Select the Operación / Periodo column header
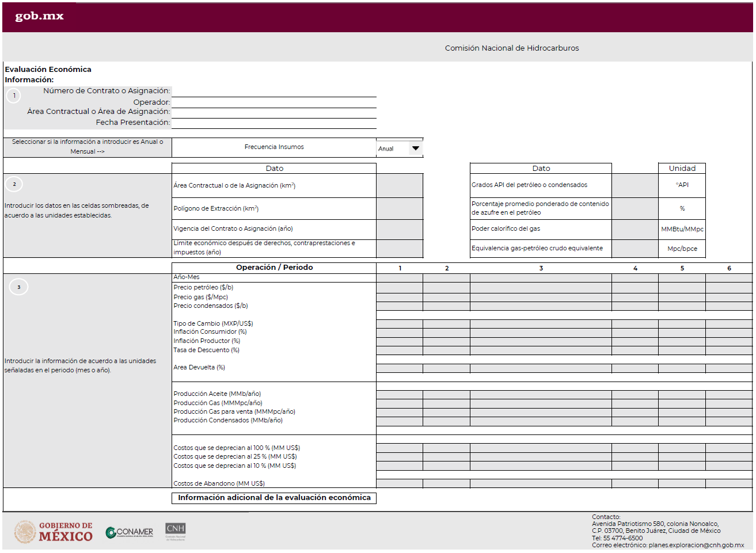The height and width of the screenshot is (553, 756). 274,268
